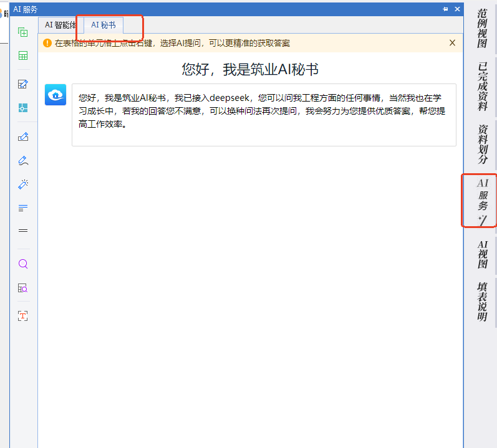Click the tip text 在表格的单元格上点击右键
The height and width of the screenshot is (448, 497).
coord(104,43)
